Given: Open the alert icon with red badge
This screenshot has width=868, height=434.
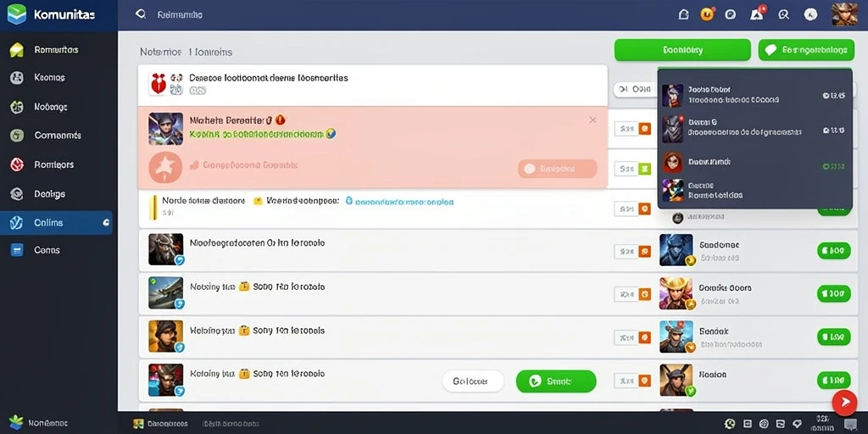Looking at the screenshot, I should 757,14.
